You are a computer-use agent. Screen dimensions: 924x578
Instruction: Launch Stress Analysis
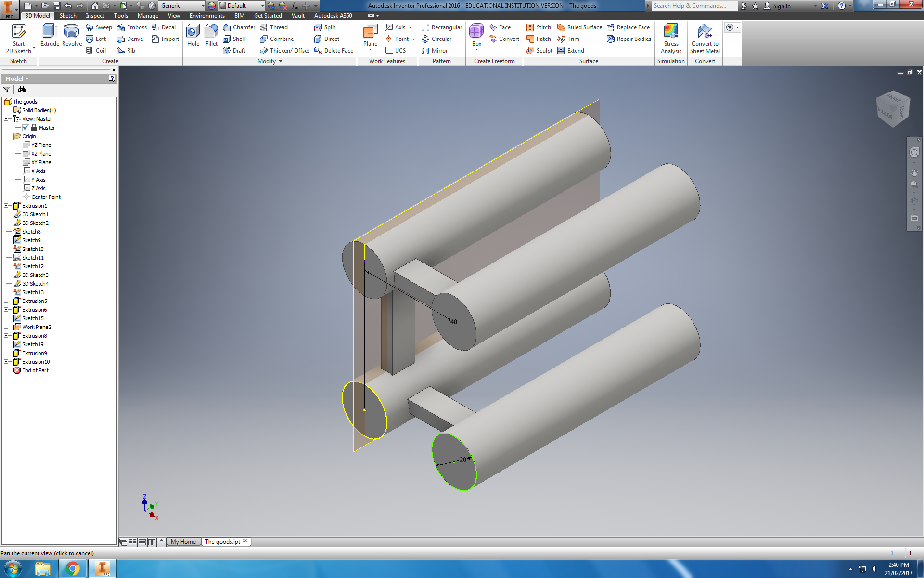coord(671,39)
